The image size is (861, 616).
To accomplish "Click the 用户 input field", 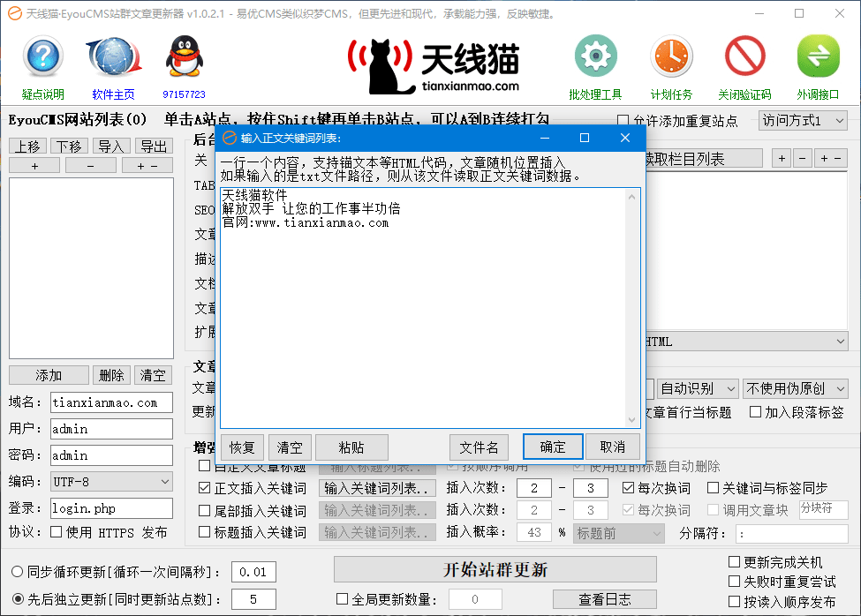I will (x=111, y=428).
